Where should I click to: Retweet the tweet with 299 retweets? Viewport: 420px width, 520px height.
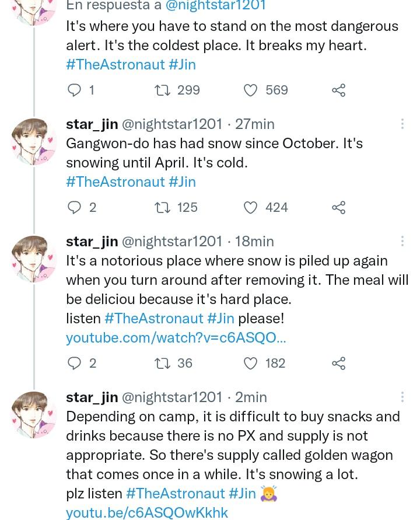click(162, 90)
